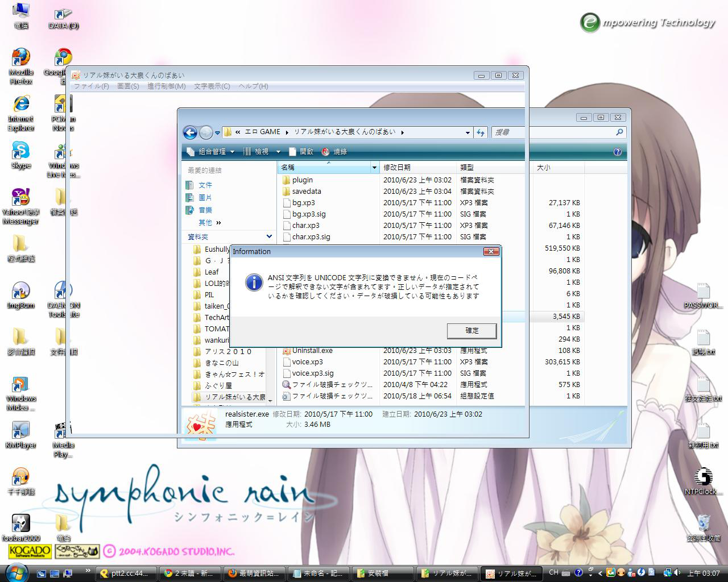728x582 pixels.
Task: Click the burn (燒錄) toolbar button
Action: point(334,152)
